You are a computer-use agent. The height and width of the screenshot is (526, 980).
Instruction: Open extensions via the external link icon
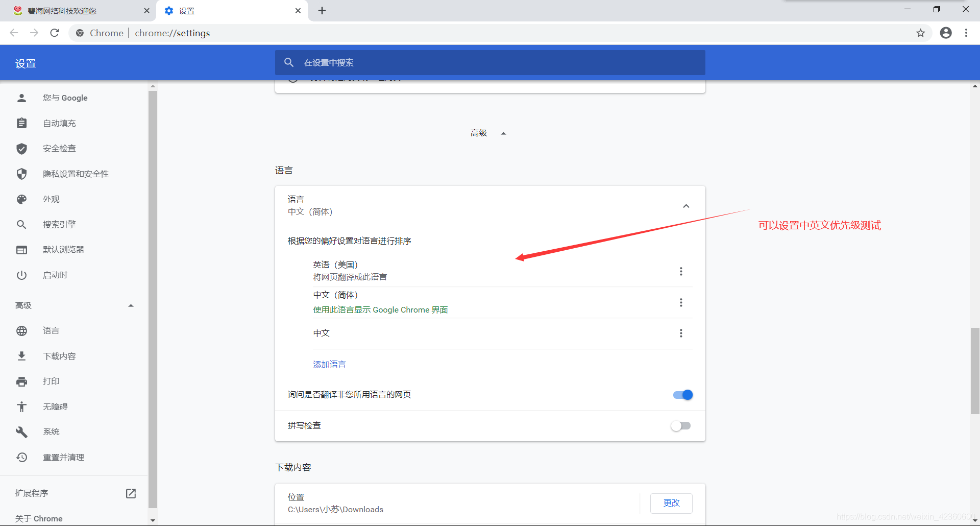click(131, 493)
